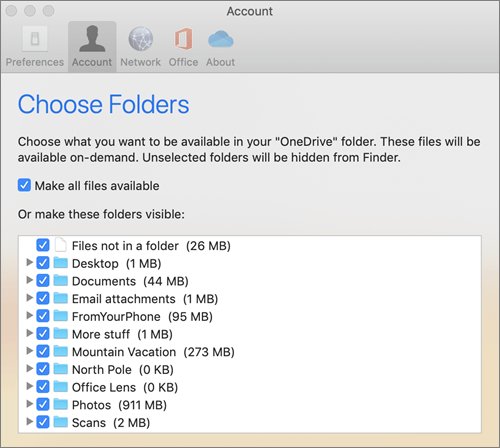Click the Mountain Vacation folder icon
Image resolution: width=500 pixels, height=448 pixels.
pyautogui.click(x=60, y=351)
